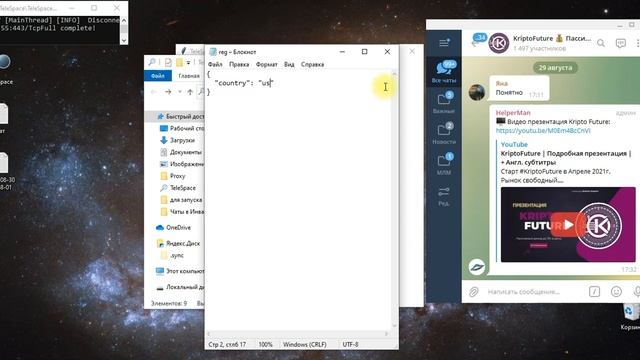Open the edit folders icon in Telegram

point(444,195)
